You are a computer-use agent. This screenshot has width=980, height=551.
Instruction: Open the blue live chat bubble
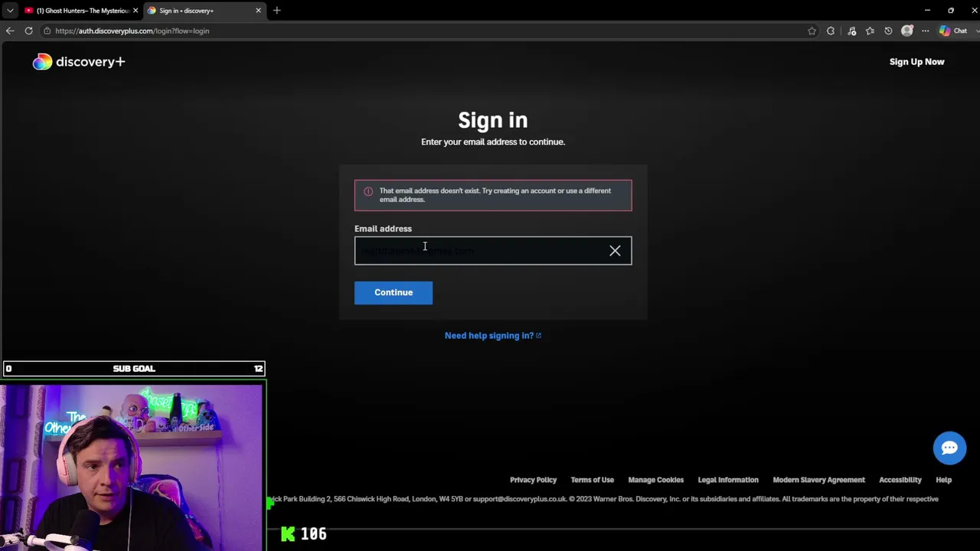(x=949, y=448)
